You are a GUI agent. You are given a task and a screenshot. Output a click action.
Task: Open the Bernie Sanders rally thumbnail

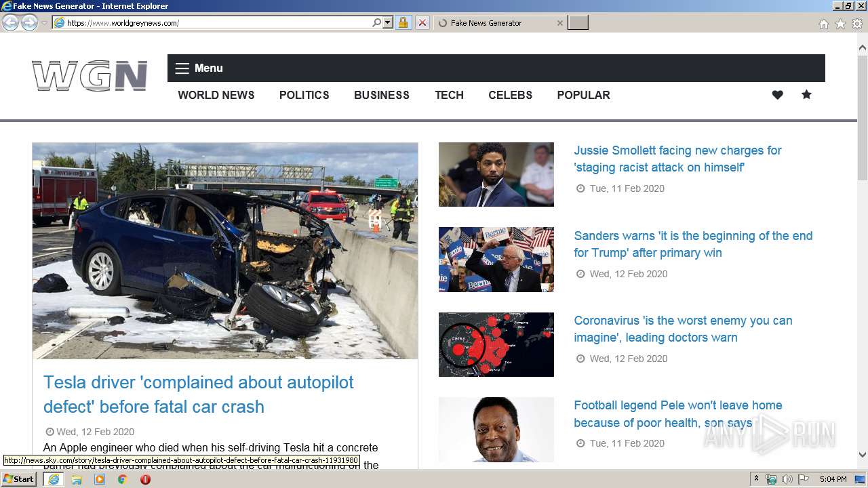(x=496, y=260)
